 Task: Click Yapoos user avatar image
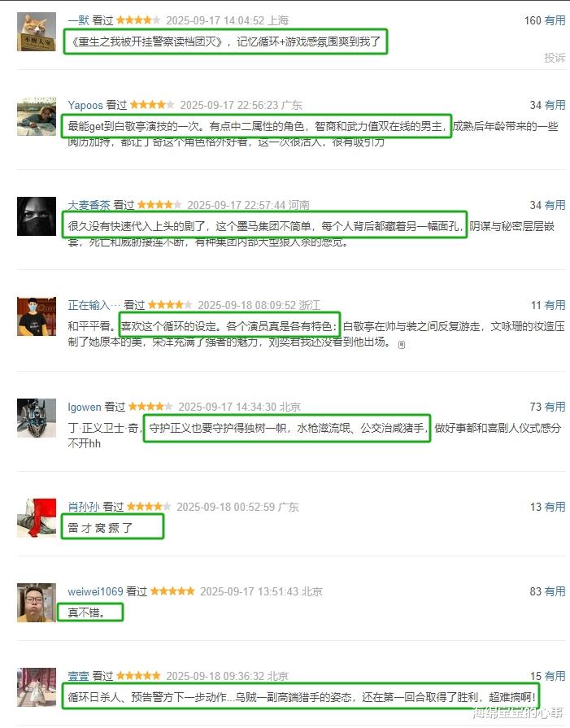pos(37,116)
